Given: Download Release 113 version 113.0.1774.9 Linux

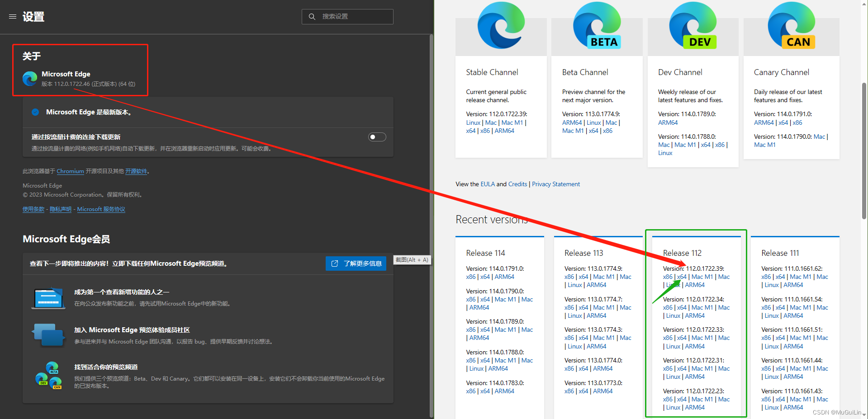Looking at the screenshot, I should [575, 285].
